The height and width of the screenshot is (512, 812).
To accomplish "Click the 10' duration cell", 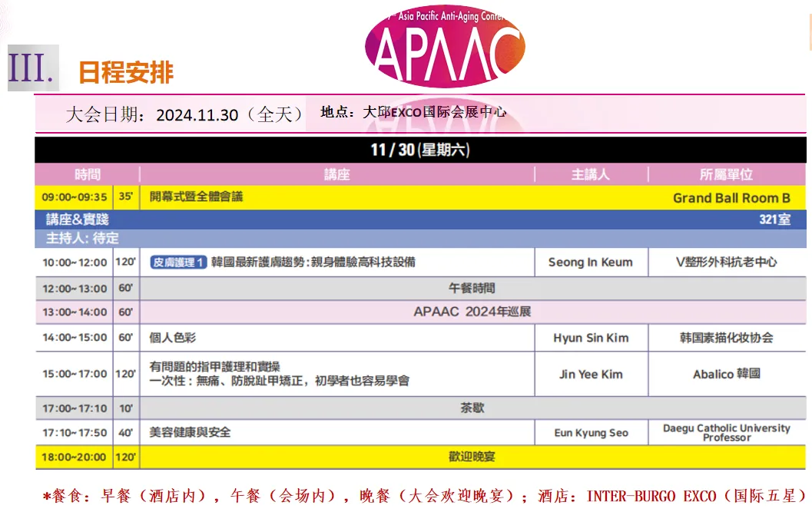I will (x=126, y=408).
